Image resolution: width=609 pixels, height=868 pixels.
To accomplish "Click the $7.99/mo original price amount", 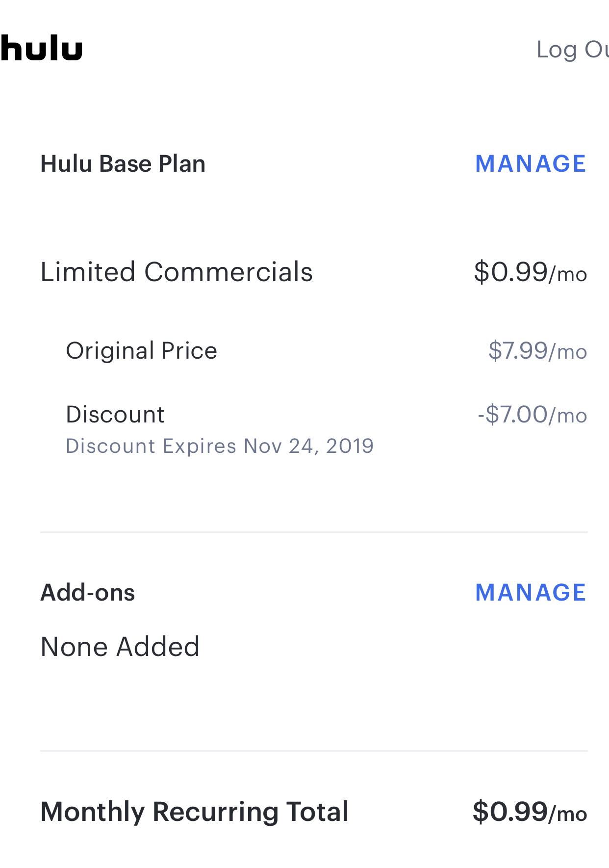I will point(537,351).
